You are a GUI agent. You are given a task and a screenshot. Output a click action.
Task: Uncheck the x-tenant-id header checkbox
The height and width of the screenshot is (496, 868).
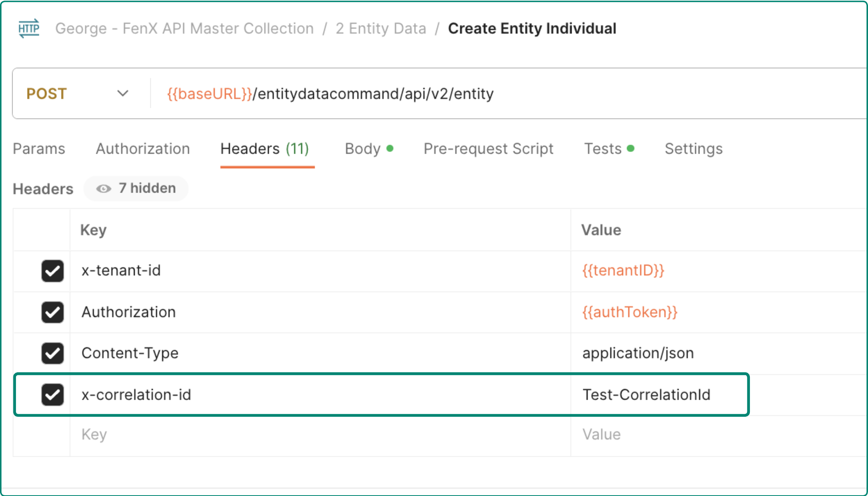53,271
